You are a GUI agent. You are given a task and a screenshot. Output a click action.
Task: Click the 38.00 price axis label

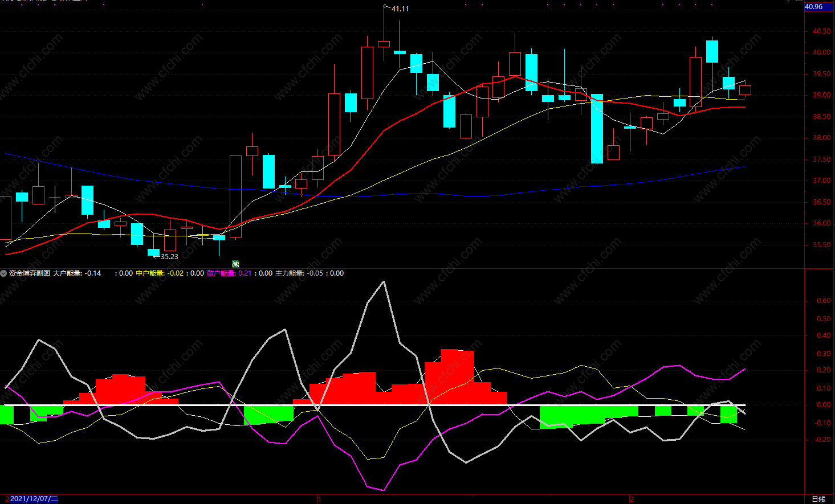(821, 138)
